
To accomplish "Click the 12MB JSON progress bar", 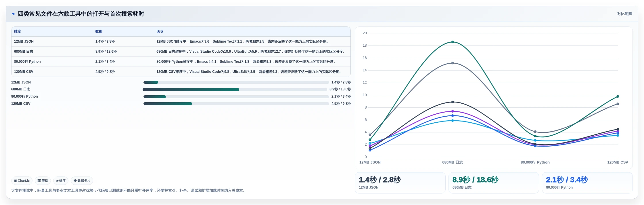I will [x=236, y=82].
